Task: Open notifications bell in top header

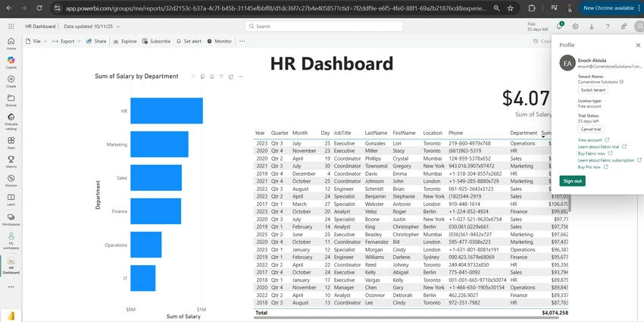Action: point(559,27)
